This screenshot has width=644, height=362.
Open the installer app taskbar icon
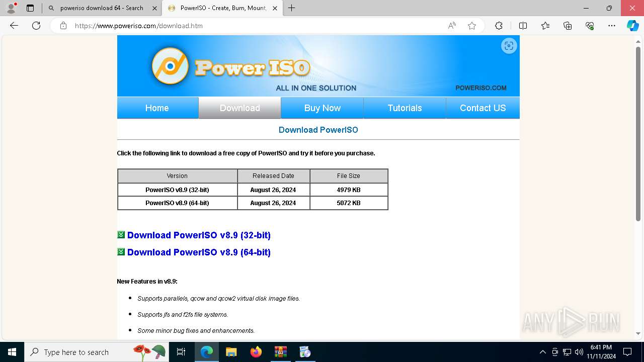pyautogui.click(x=305, y=352)
